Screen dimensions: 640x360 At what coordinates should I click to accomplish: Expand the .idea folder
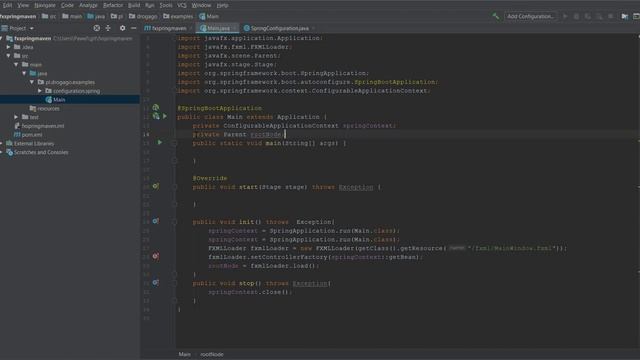[9, 47]
